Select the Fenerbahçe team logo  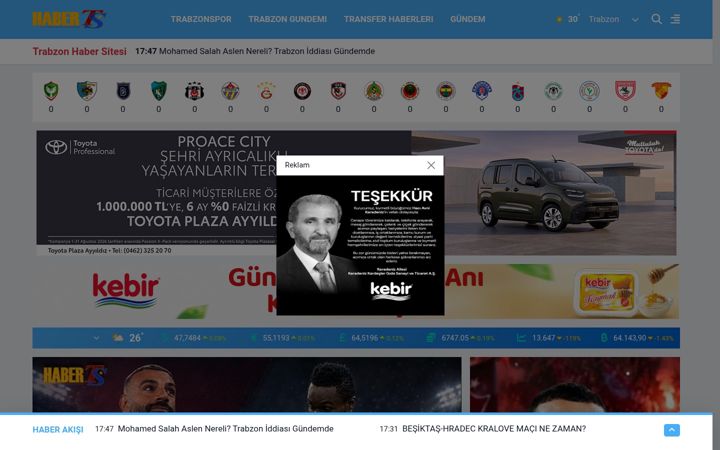pos(446,91)
